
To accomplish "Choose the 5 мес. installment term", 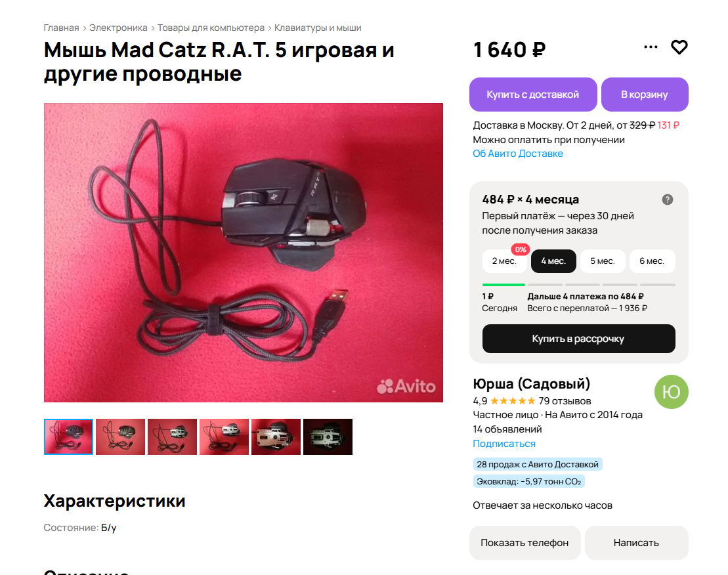I will click(602, 261).
